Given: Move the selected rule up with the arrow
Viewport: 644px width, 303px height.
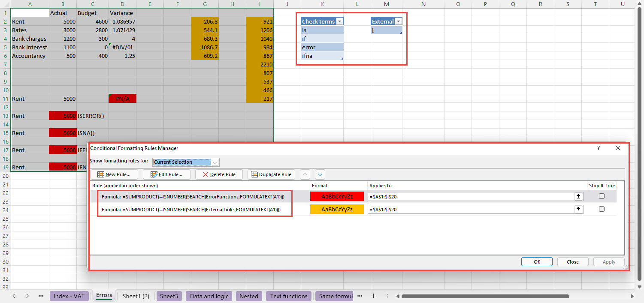Looking at the screenshot, I should click(305, 174).
